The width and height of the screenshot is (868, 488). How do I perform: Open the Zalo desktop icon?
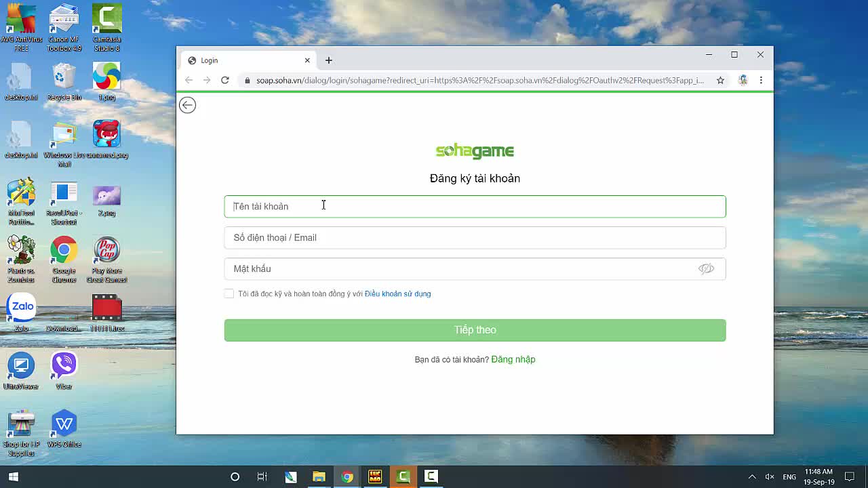[21, 312]
